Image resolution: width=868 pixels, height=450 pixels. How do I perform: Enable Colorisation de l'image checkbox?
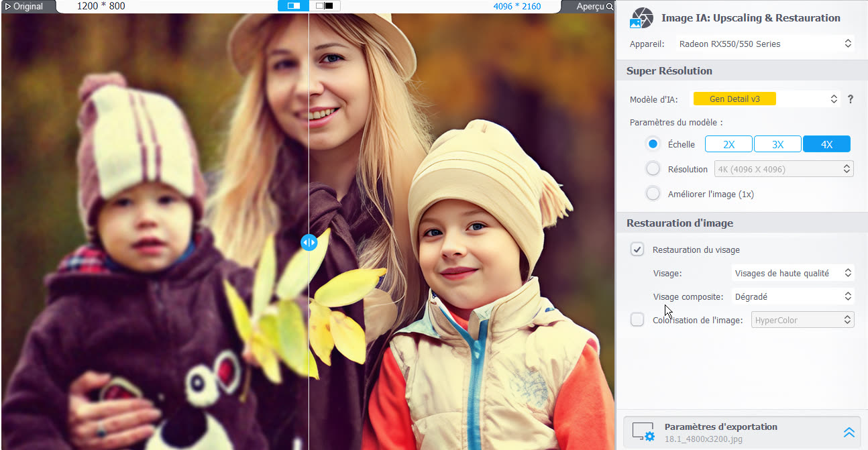pyautogui.click(x=637, y=320)
